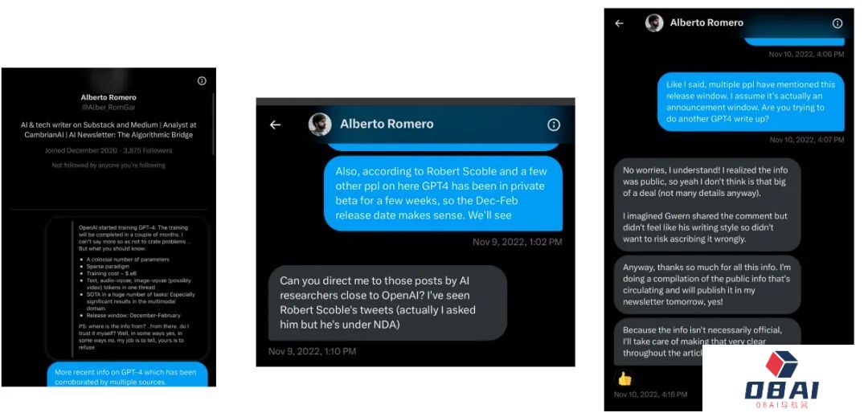Image resolution: width=868 pixels, height=417 pixels.
Task: Select the 'More recent info on GPT-4' message
Action: point(127,376)
